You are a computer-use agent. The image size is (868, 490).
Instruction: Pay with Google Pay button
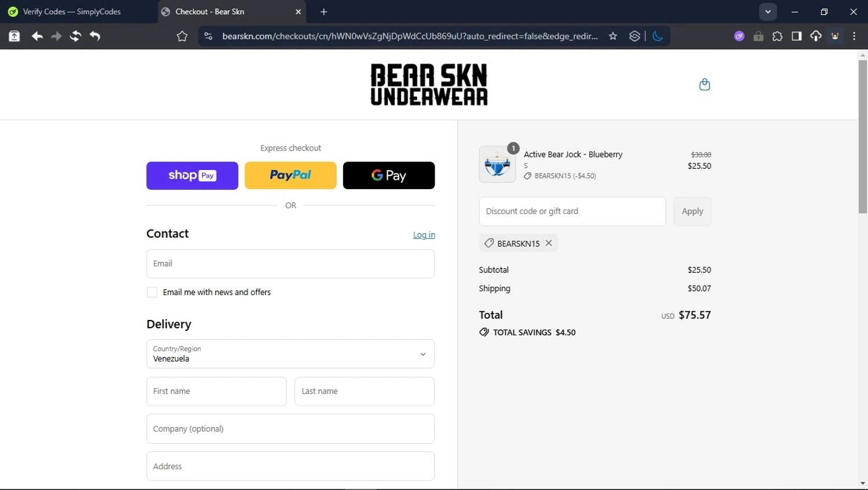(x=389, y=175)
